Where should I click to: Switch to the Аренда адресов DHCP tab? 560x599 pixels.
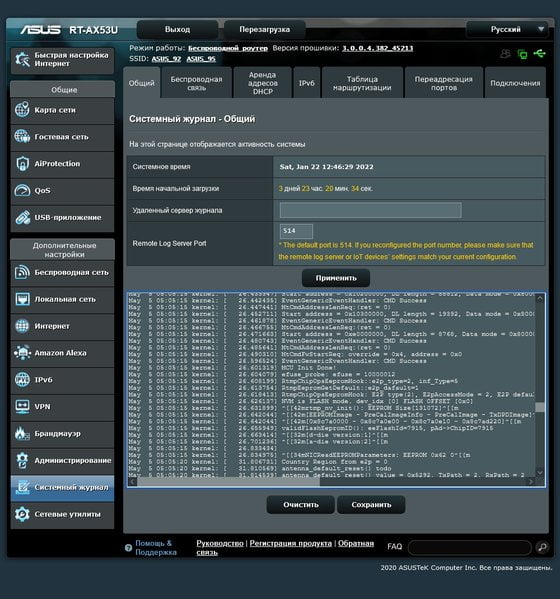262,83
